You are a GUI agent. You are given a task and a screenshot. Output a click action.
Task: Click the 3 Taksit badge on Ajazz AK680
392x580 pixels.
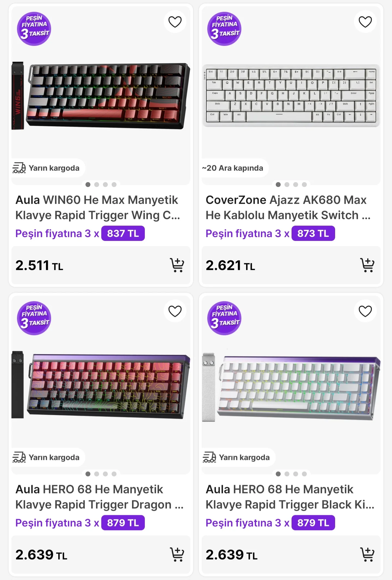(x=224, y=29)
